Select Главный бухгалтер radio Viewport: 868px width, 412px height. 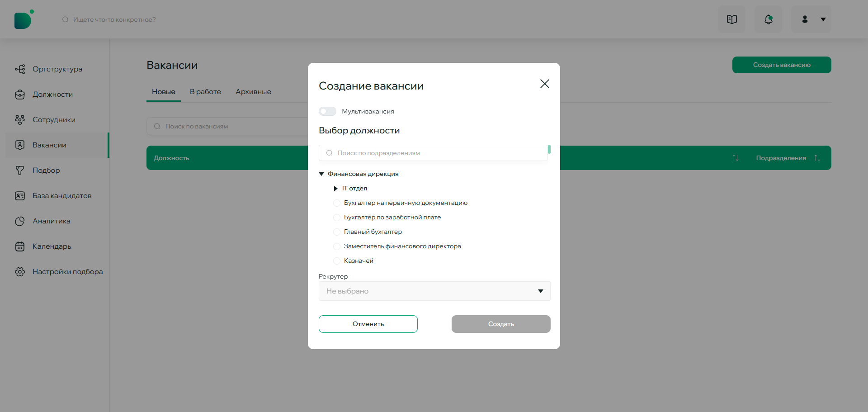coord(337,232)
